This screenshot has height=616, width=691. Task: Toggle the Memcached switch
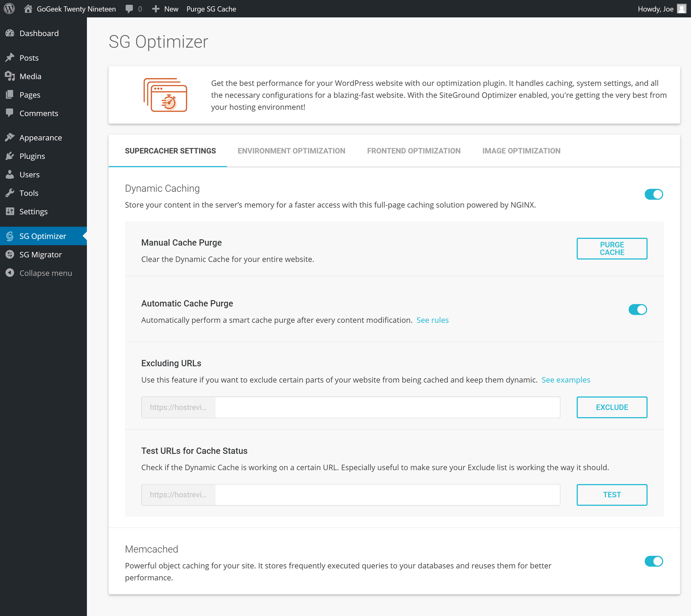[653, 561]
